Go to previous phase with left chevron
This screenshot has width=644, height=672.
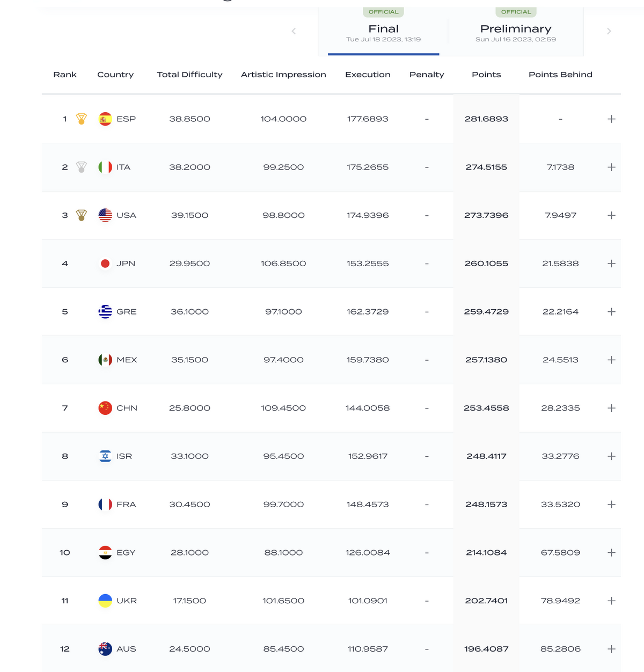[294, 31]
